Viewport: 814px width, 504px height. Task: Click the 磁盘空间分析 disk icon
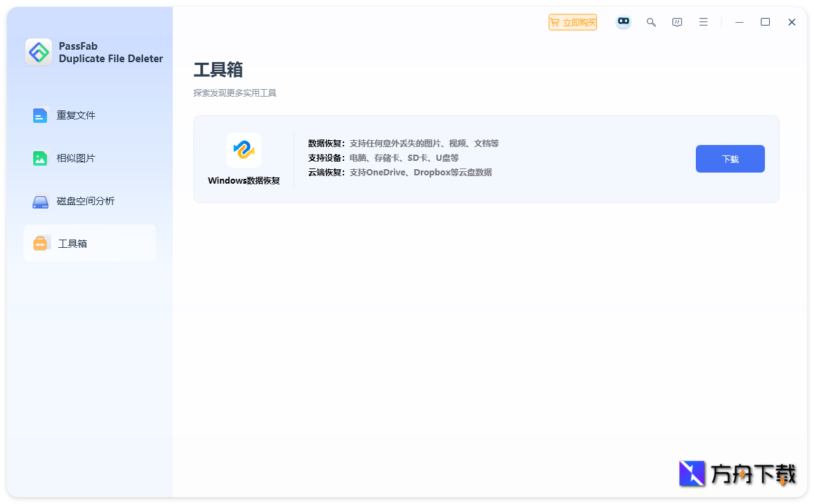pos(40,201)
